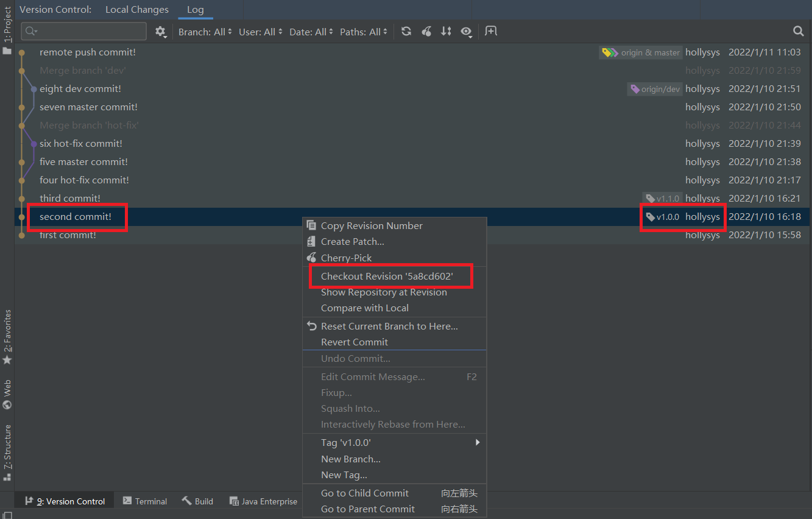Select the 'six hot-fix commit!' row
The width and height of the screenshot is (812, 519).
click(413, 144)
